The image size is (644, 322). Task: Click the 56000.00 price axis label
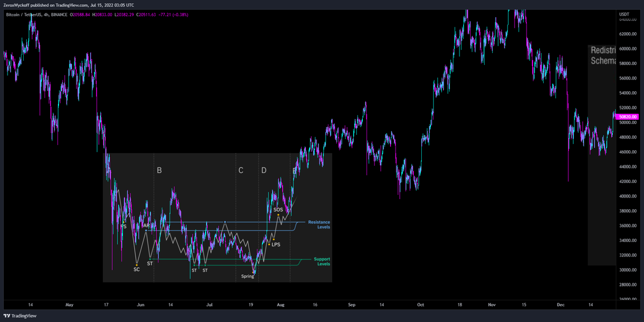pyautogui.click(x=628, y=78)
